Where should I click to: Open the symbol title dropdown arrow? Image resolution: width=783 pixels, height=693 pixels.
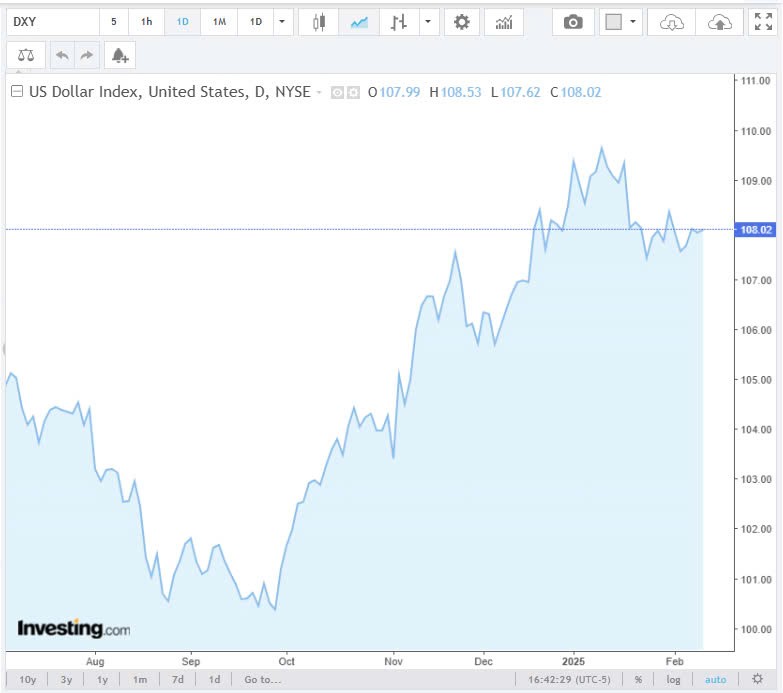coord(319,92)
